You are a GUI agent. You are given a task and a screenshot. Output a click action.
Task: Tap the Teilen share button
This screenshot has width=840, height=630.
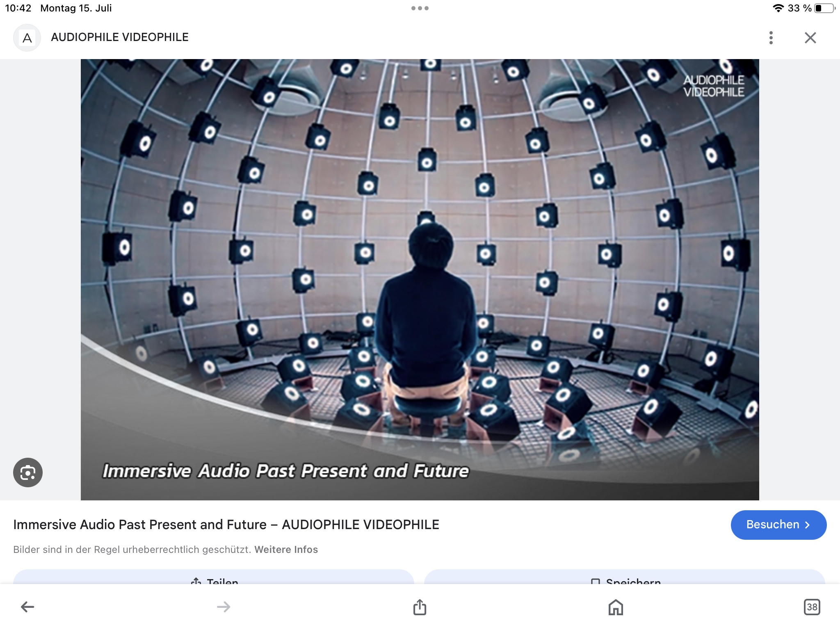(x=214, y=577)
